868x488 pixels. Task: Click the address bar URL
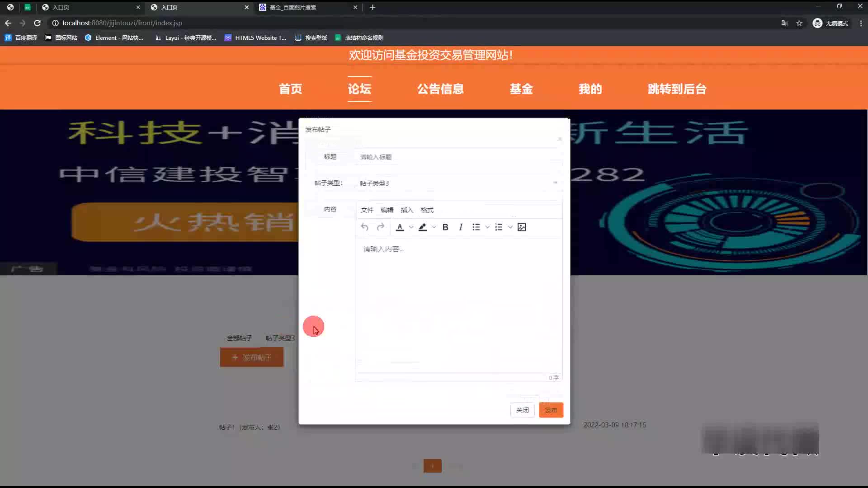coord(122,23)
